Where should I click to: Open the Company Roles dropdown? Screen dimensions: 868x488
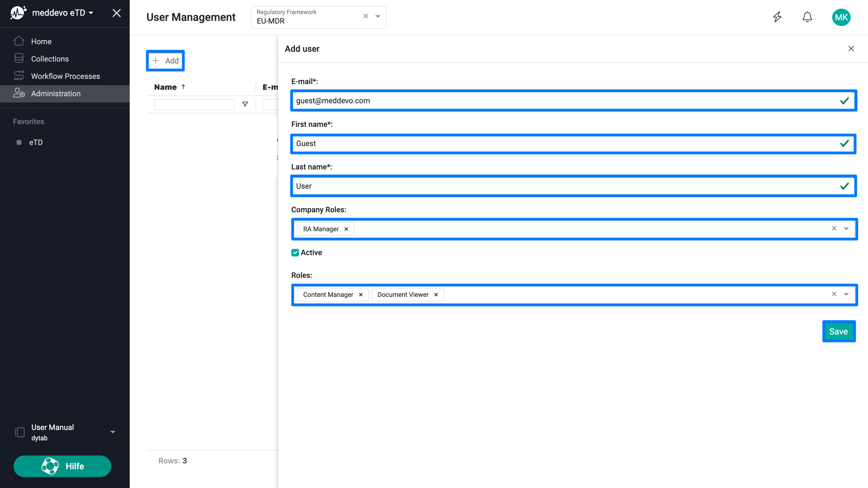pyautogui.click(x=846, y=229)
